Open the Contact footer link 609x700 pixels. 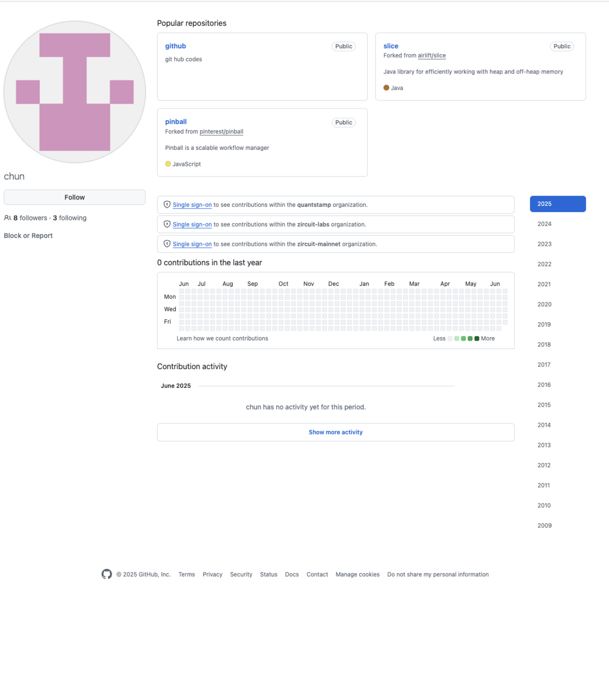tap(317, 575)
